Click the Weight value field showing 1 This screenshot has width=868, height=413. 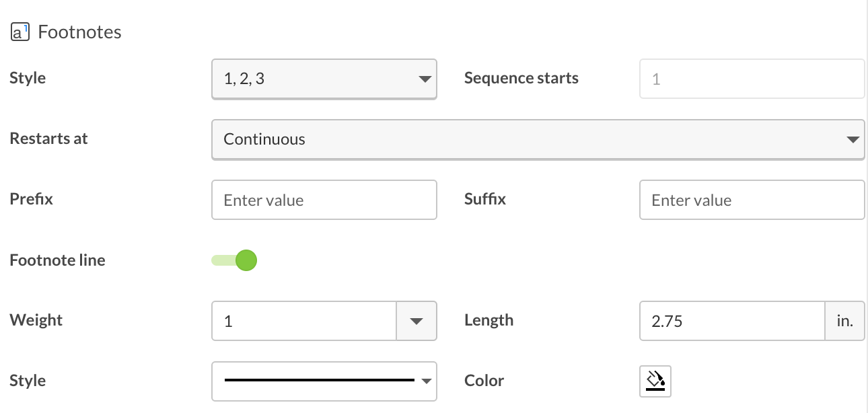coord(304,321)
